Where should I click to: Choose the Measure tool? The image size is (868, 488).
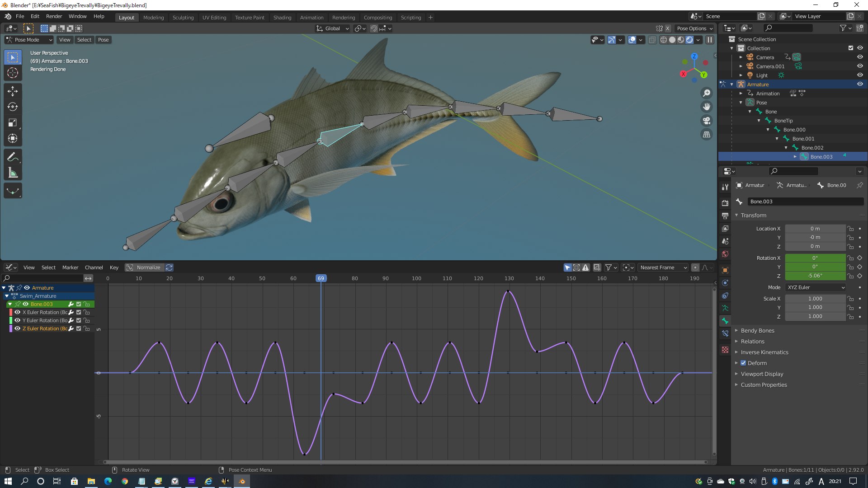tap(13, 173)
